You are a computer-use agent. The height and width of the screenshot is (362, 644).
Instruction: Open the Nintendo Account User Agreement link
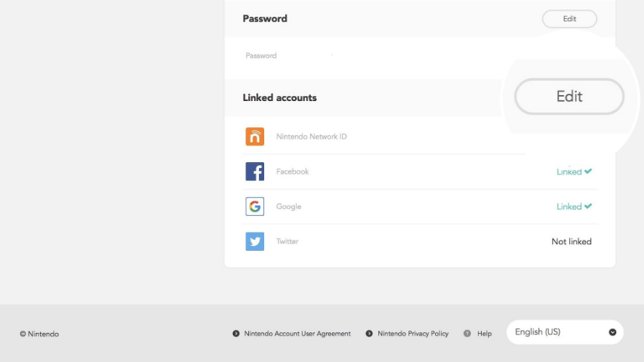(298, 334)
